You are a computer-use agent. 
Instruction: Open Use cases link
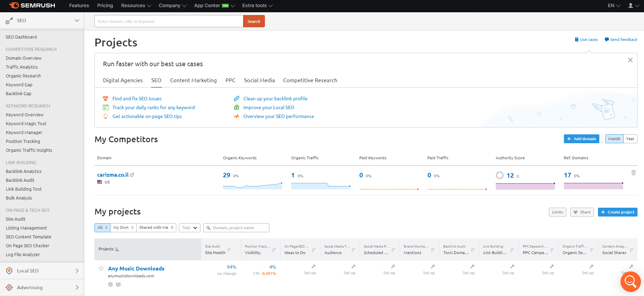coord(586,40)
